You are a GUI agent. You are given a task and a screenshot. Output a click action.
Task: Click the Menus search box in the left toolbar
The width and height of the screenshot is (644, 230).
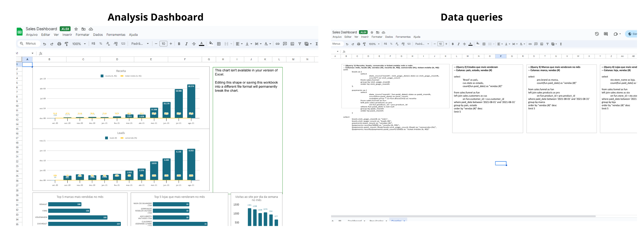28,43
